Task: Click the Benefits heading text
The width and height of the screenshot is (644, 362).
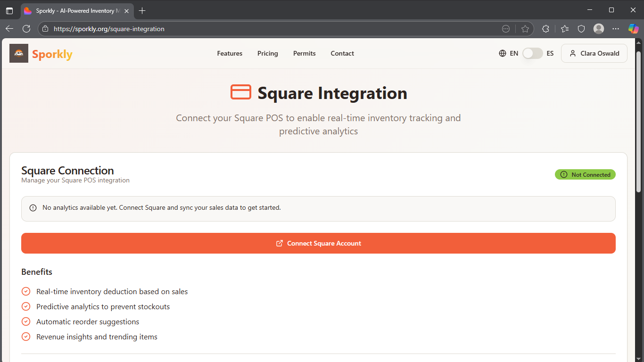Action: point(37,272)
